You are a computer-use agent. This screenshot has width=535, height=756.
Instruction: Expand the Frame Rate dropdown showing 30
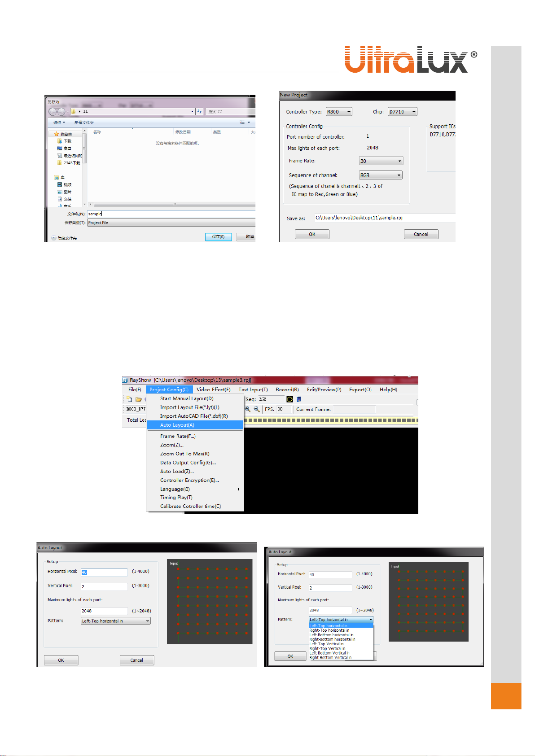point(399,161)
